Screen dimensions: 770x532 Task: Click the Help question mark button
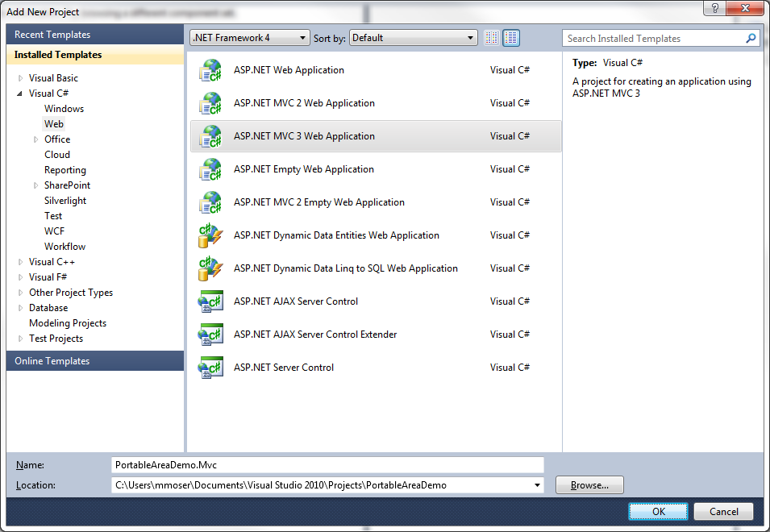pyautogui.click(x=714, y=8)
